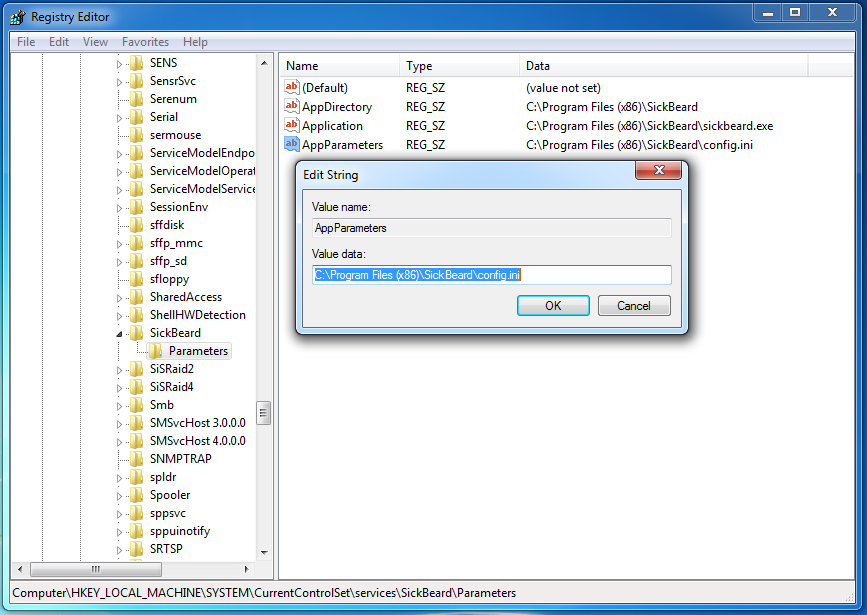Viewport: 867px width, 615px height.
Task: Expand the Serial tree node
Action: coord(119,118)
